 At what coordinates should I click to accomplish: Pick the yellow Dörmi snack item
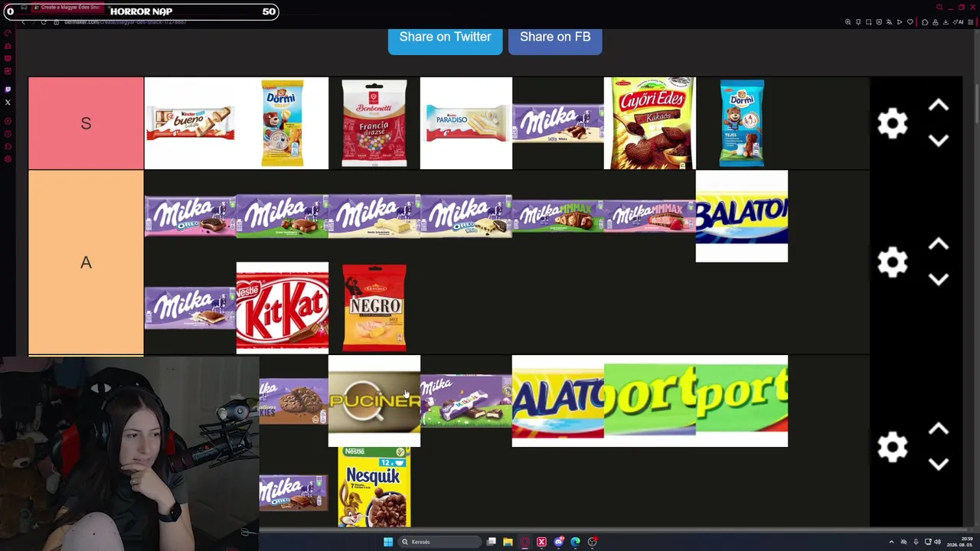click(283, 123)
